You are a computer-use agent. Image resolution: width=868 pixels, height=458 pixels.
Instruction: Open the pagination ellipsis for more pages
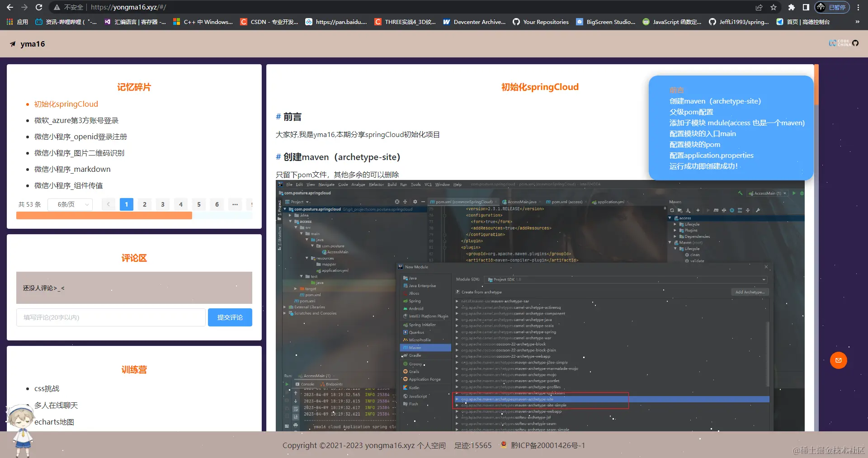click(x=235, y=204)
